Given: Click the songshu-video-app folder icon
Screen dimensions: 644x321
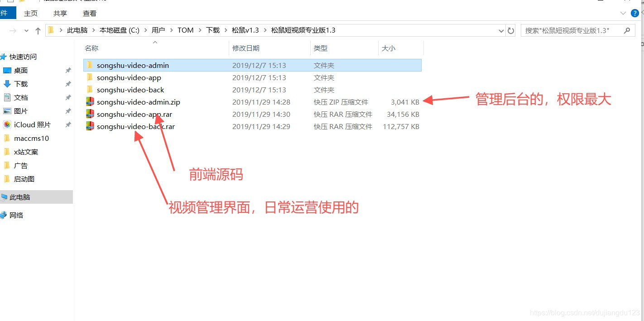Looking at the screenshot, I should (90, 77).
